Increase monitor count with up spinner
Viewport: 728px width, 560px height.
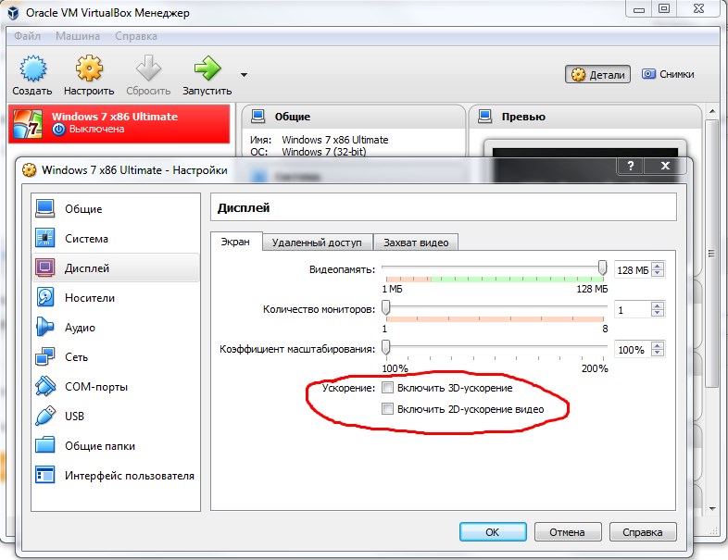(x=658, y=305)
